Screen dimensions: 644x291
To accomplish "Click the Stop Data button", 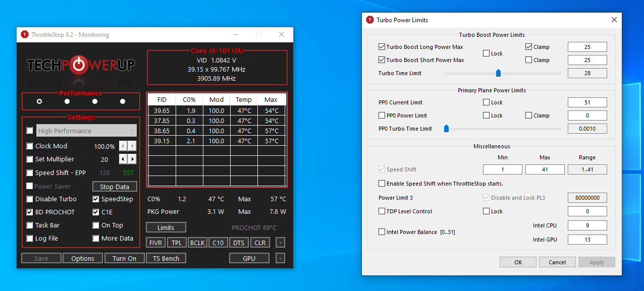I will 115,187.
